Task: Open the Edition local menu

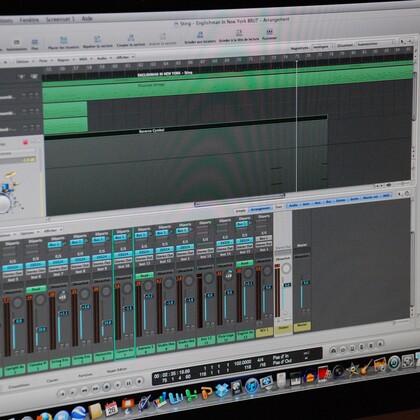Action: coord(24,62)
